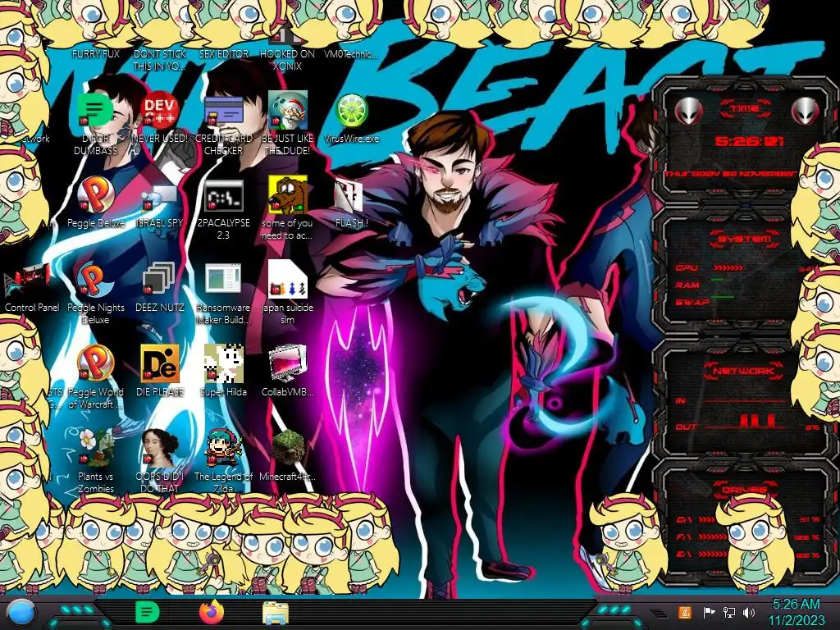The width and height of the screenshot is (840, 630).
Task: Launch Plants vs Zombies shortcut
Action: [x=95, y=448]
